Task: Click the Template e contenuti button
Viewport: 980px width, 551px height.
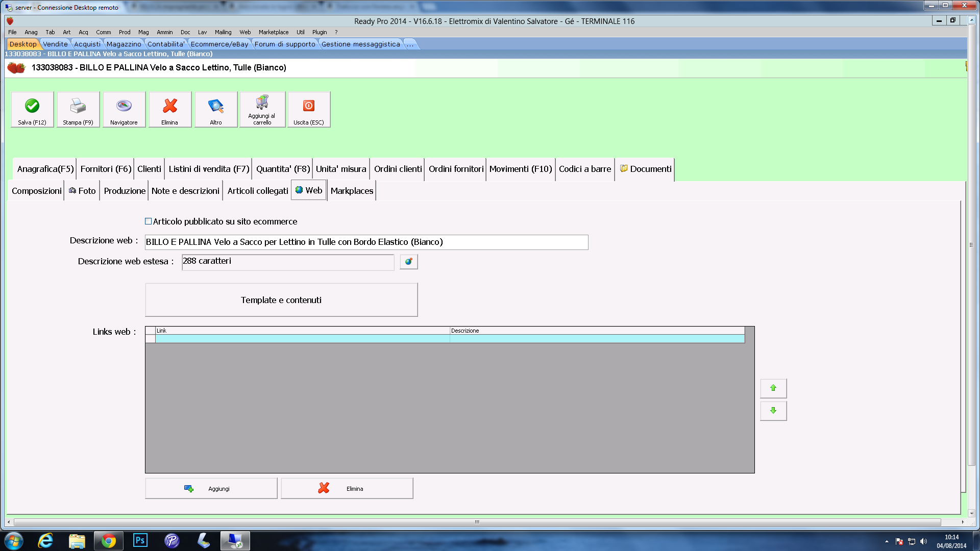Action: tap(281, 300)
